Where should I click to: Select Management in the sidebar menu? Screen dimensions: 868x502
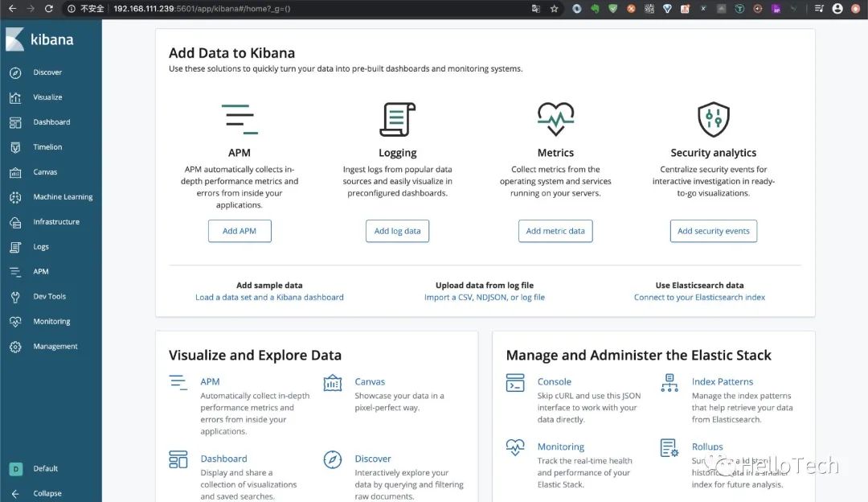point(55,347)
